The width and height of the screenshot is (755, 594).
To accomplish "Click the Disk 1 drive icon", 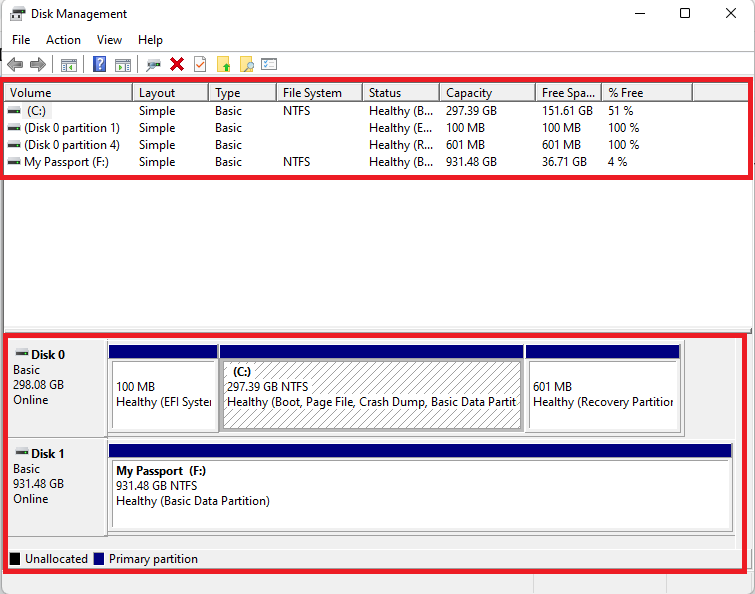I will point(22,452).
